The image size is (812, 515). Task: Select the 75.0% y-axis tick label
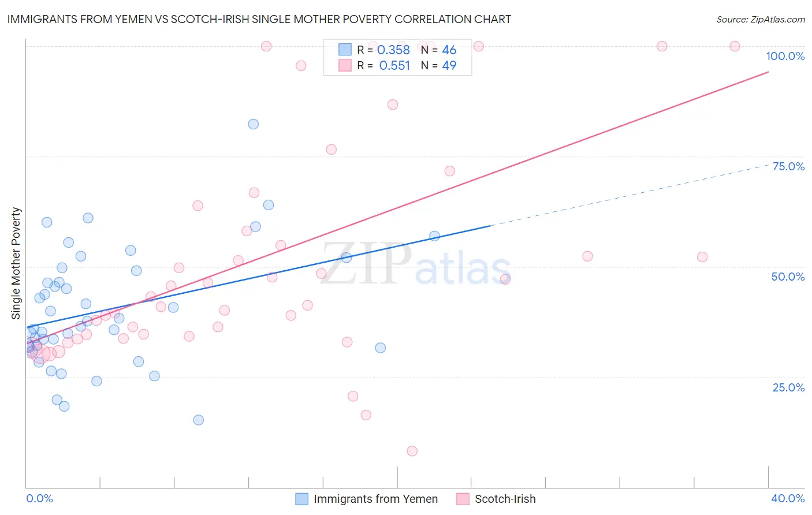click(788, 166)
